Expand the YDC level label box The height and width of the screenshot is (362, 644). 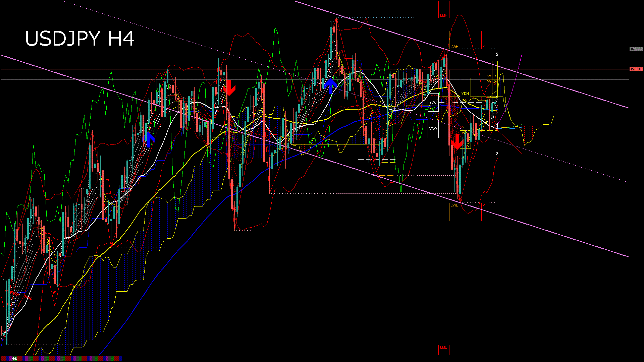pyautogui.click(x=433, y=102)
